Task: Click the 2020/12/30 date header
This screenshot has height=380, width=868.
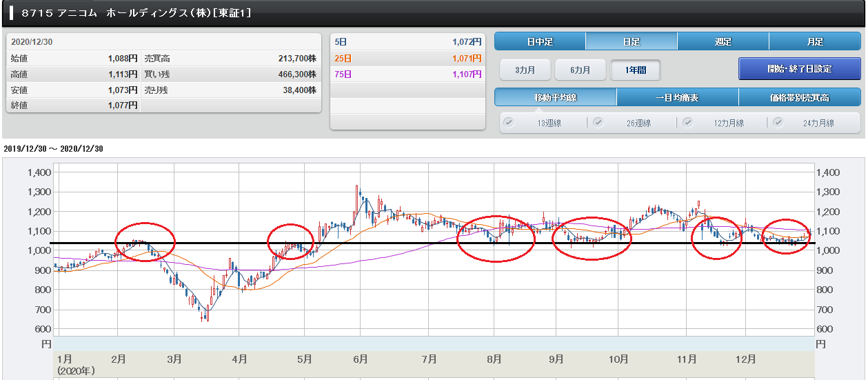Action: pos(32,42)
